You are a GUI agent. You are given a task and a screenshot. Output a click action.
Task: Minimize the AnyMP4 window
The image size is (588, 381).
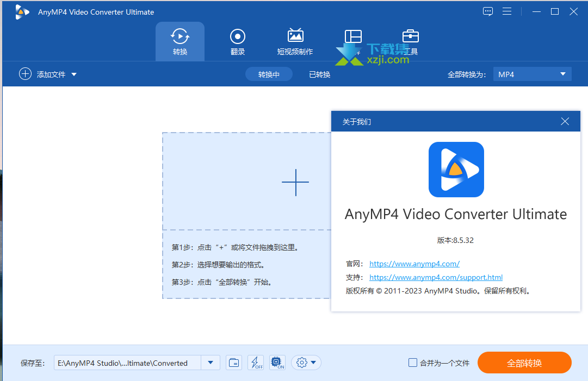coord(537,11)
